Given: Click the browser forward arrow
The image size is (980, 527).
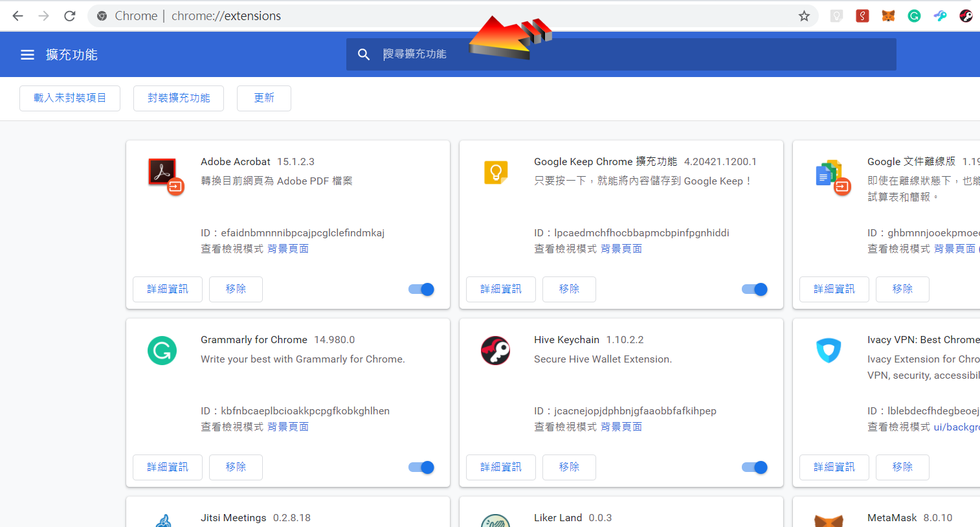Looking at the screenshot, I should (43, 16).
